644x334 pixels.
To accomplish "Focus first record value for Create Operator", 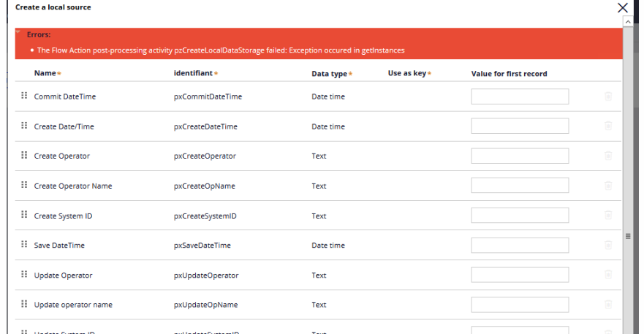I will (520, 156).
